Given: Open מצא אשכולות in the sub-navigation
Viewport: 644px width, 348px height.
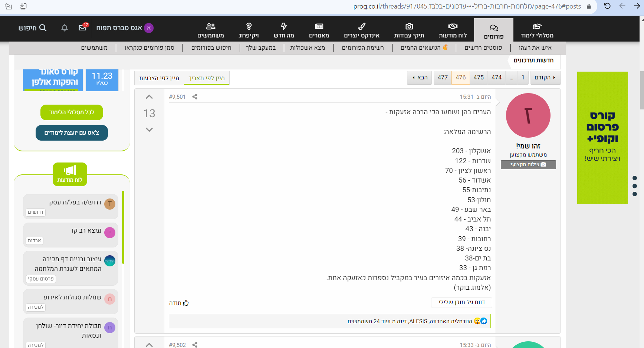Looking at the screenshot, I should [x=308, y=48].
